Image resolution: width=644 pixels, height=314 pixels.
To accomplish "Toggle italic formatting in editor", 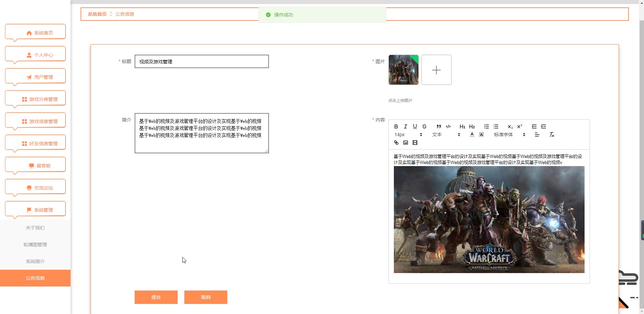I will tap(405, 126).
